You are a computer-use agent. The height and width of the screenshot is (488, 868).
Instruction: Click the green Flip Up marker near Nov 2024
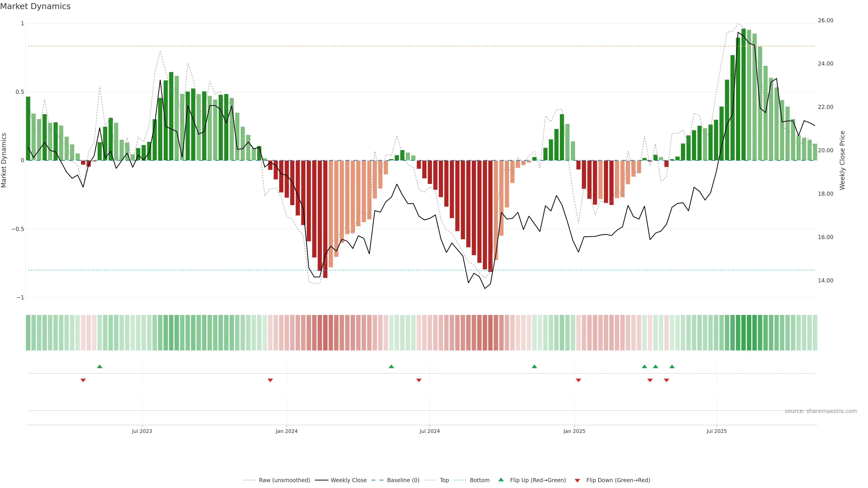534,366
